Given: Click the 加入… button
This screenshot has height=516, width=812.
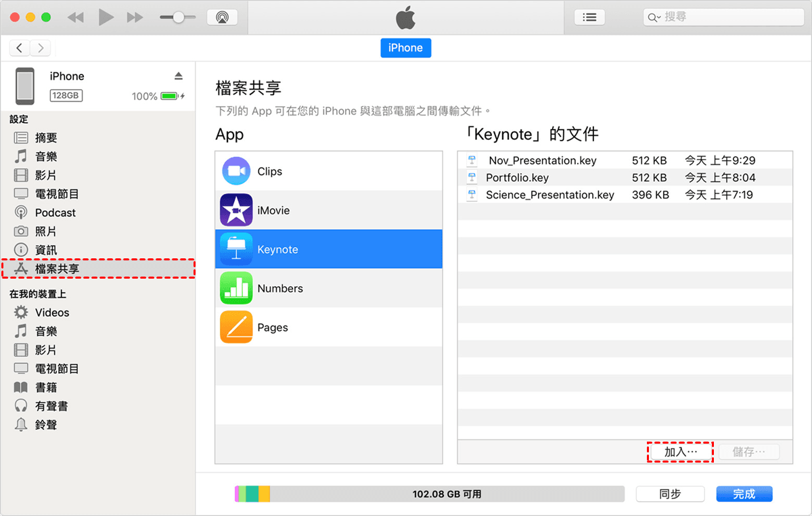Looking at the screenshot, I should pos(680,452).
